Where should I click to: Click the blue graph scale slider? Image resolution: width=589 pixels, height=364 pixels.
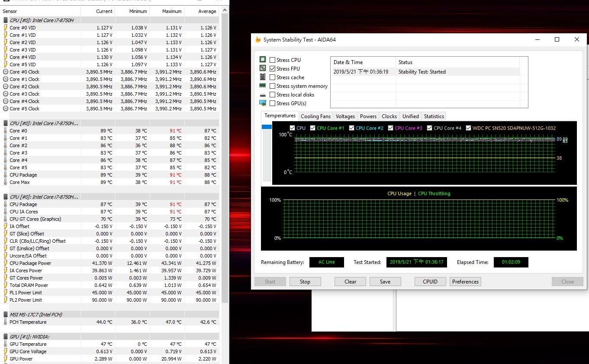point(267,127)
